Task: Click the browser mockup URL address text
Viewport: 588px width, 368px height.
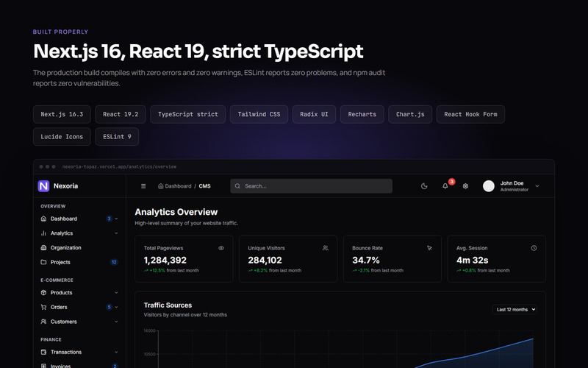Action: click(x=119, y=167)
